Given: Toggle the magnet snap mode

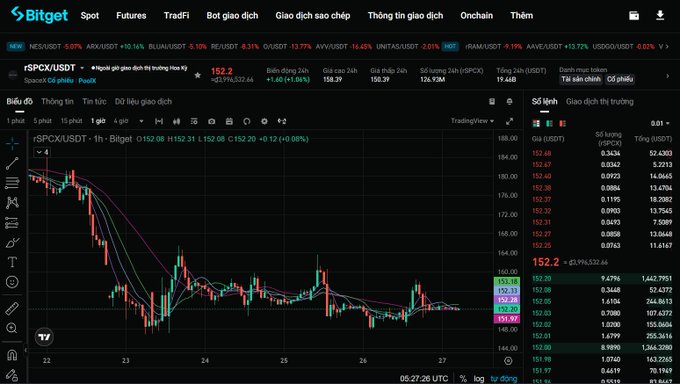Looking at the screenshot, I should [x=12, y=355].
